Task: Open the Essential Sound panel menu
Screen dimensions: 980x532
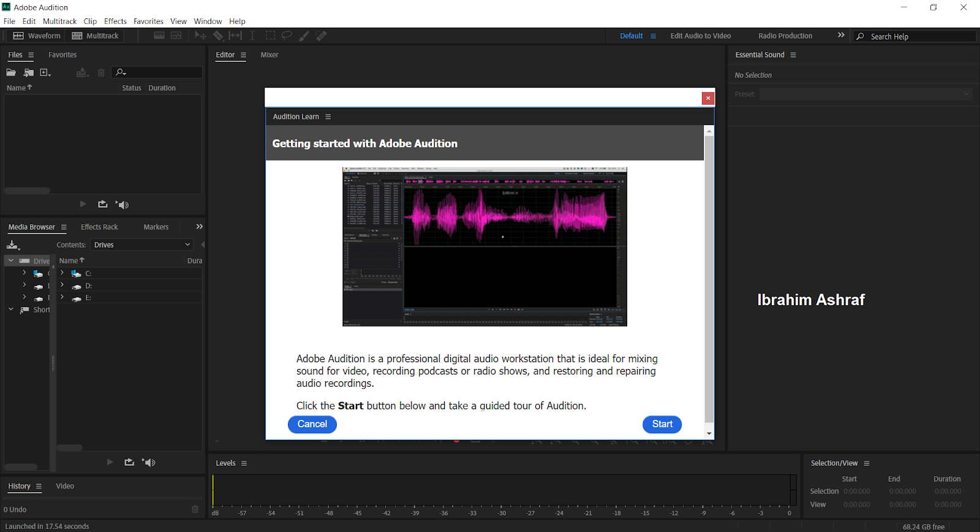Action: click(793, 55)
